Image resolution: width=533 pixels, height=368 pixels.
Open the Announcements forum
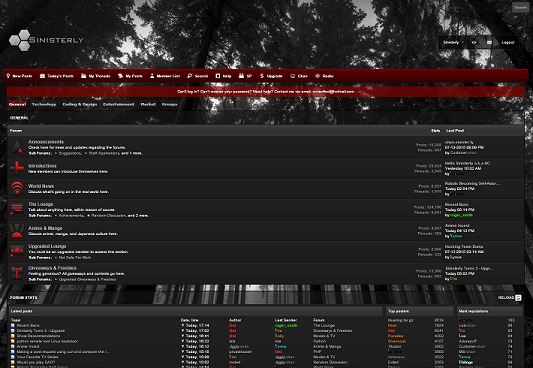(x=46, y=142)
